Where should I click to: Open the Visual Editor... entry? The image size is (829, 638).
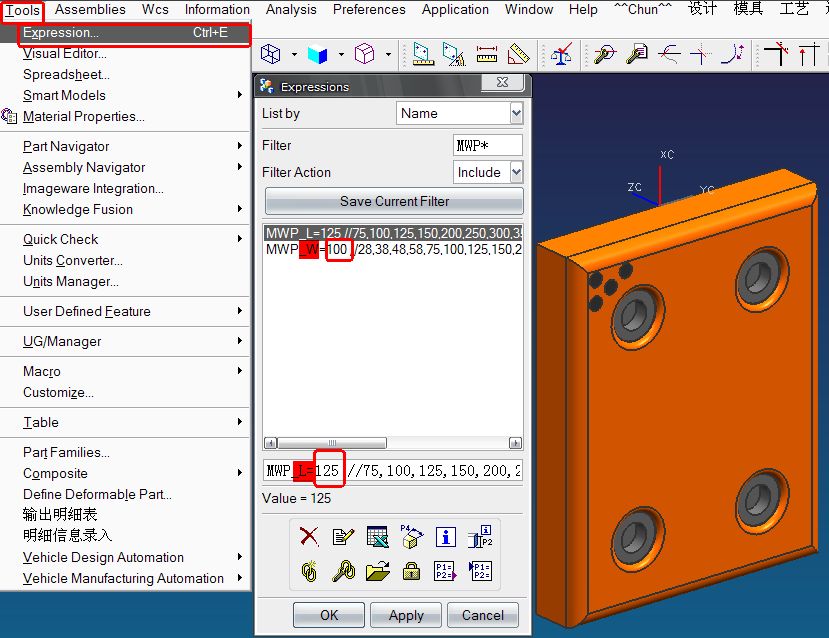pyautogui.click(x=125, y=53)
